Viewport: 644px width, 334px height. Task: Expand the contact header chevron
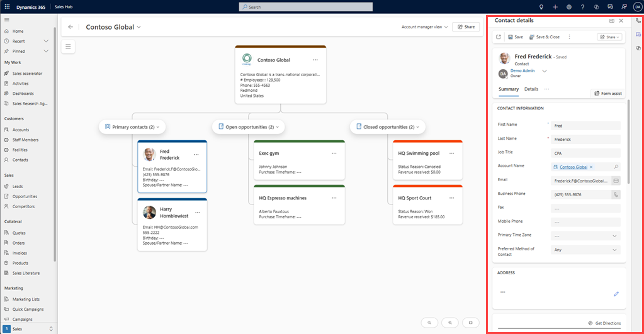545,72
